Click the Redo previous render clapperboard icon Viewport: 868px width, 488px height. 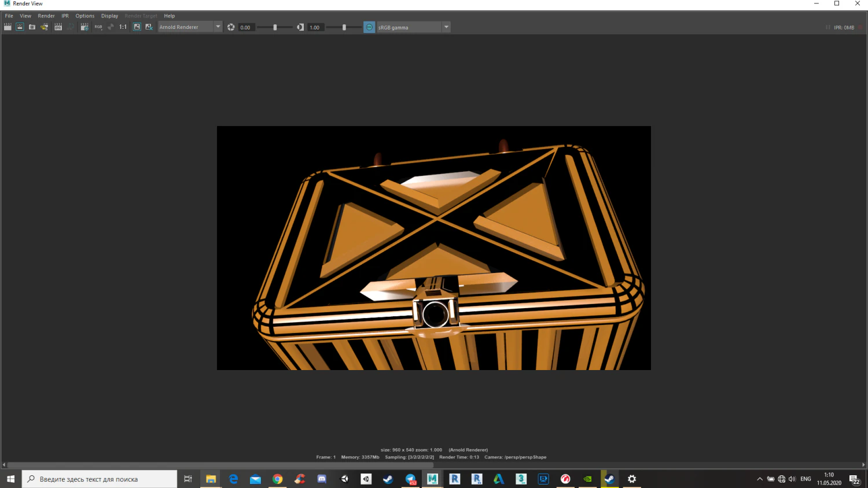pyautogui.click(x=8, y=27)
